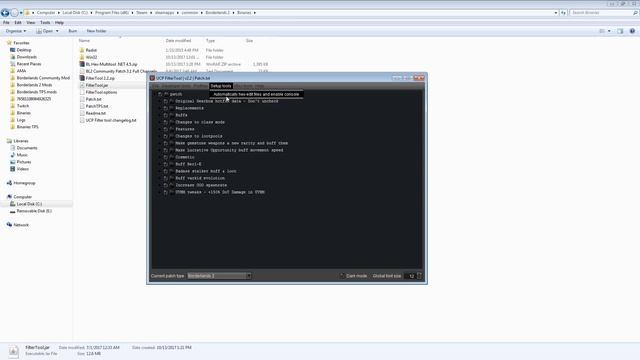Click the folder icon beside root patch node
This screenshot has width=640, height=360.
pos(166,94)
